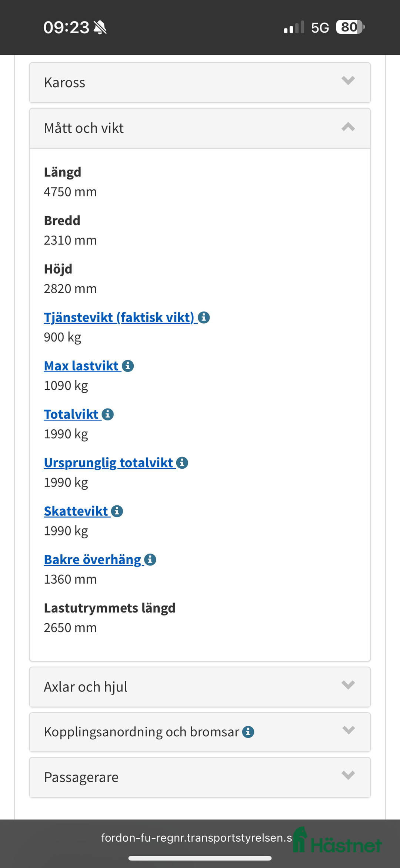Click the Max lastvikt link
The width and height of the screenshot is (400, 868).
(x=81, y=366)
